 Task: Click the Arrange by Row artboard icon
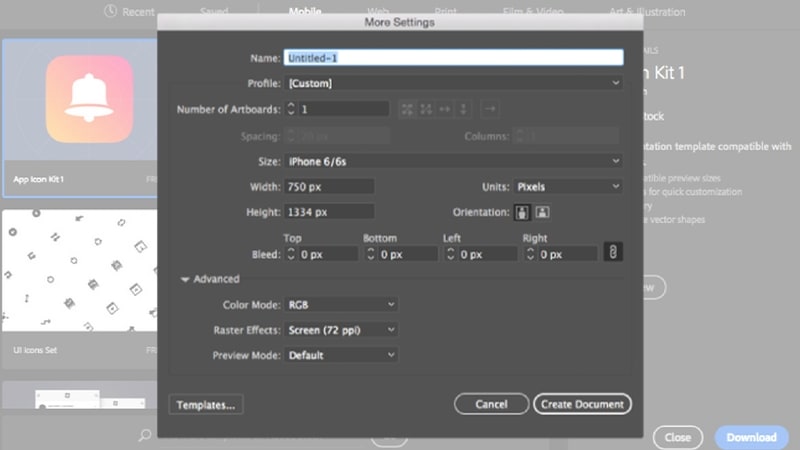coord(445,109)
